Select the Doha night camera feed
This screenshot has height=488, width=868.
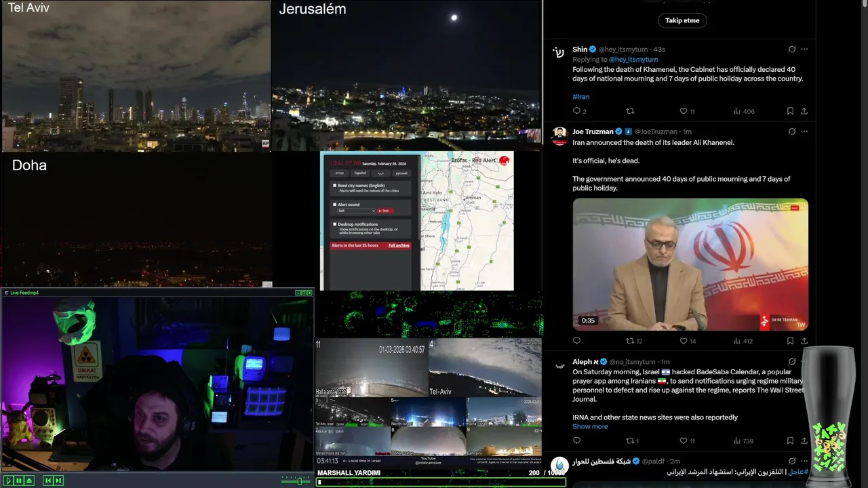pyautogui.click(x=136, y=220)
